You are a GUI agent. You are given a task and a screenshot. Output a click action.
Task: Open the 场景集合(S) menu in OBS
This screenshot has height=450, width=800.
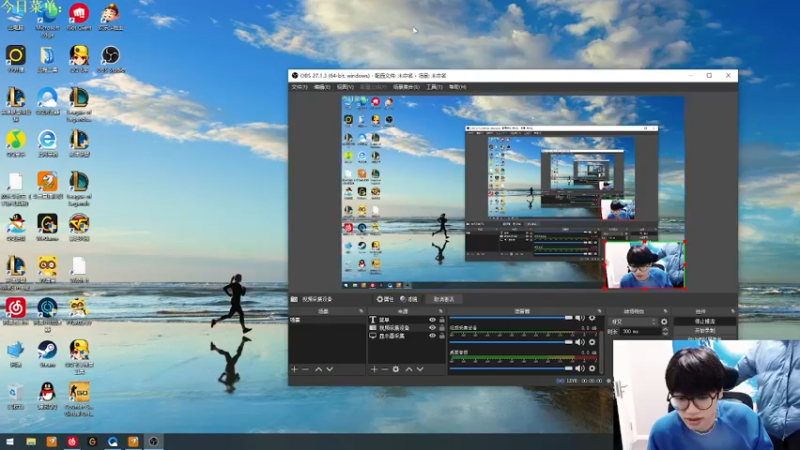(406, 87)
